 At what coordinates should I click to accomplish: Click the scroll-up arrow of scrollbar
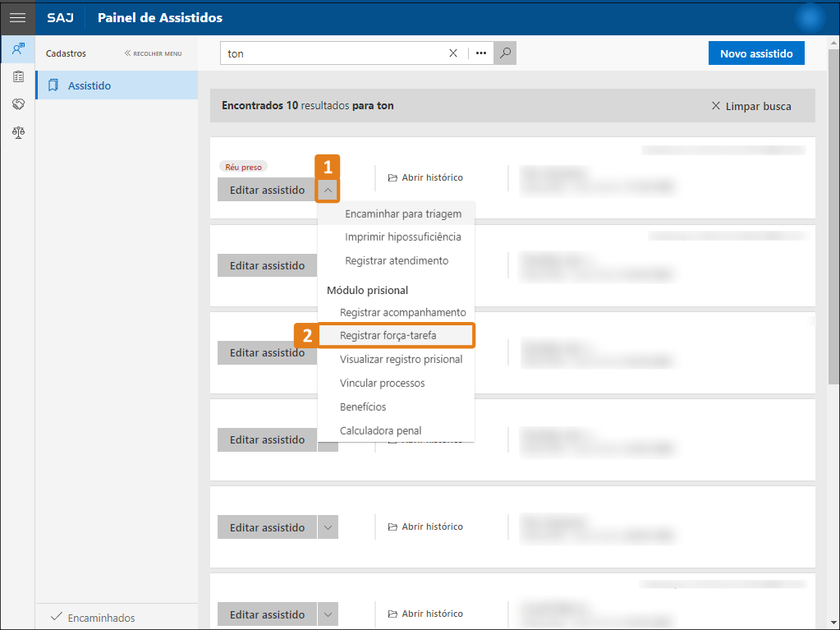[x=833, y=43]
